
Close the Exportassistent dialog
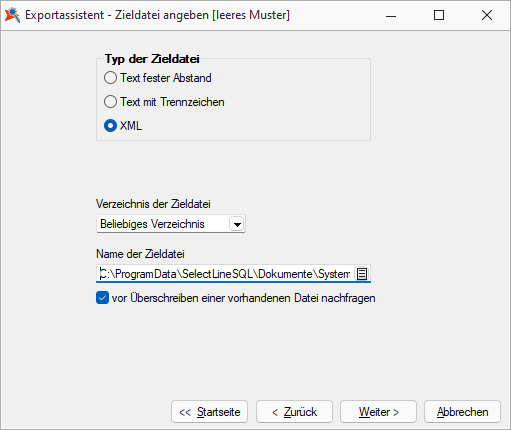487,15
